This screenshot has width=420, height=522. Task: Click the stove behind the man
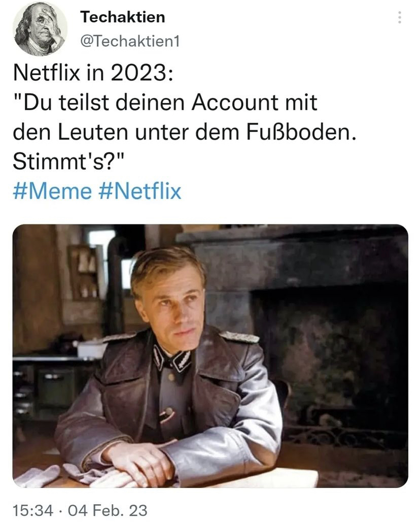[x=50, y=382]
